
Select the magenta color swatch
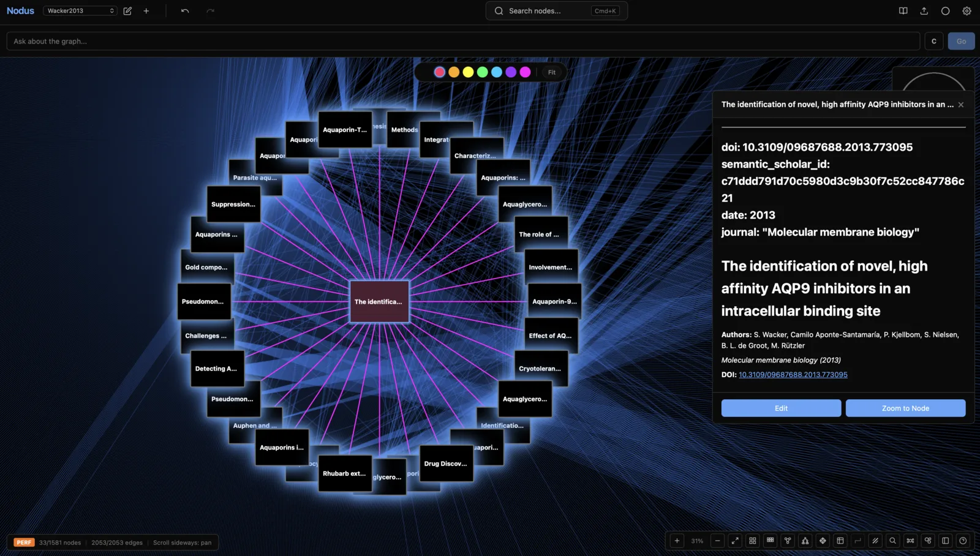[525, 72]
